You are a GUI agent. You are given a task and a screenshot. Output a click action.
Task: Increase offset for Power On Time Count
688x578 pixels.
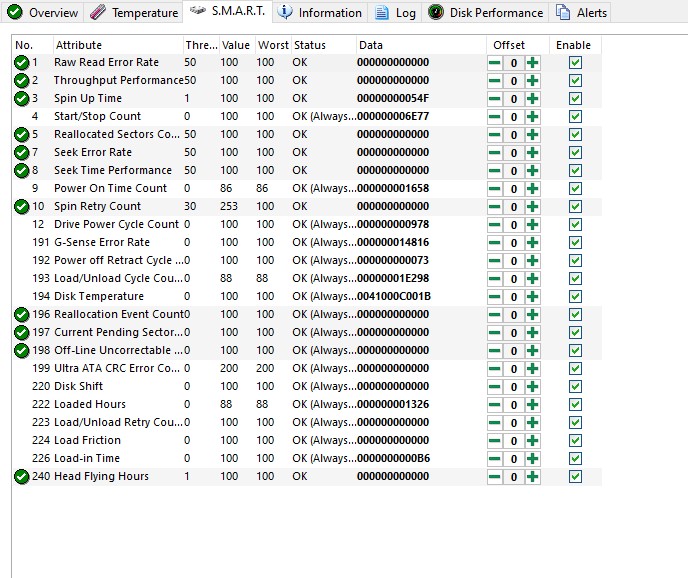(532, 189)
